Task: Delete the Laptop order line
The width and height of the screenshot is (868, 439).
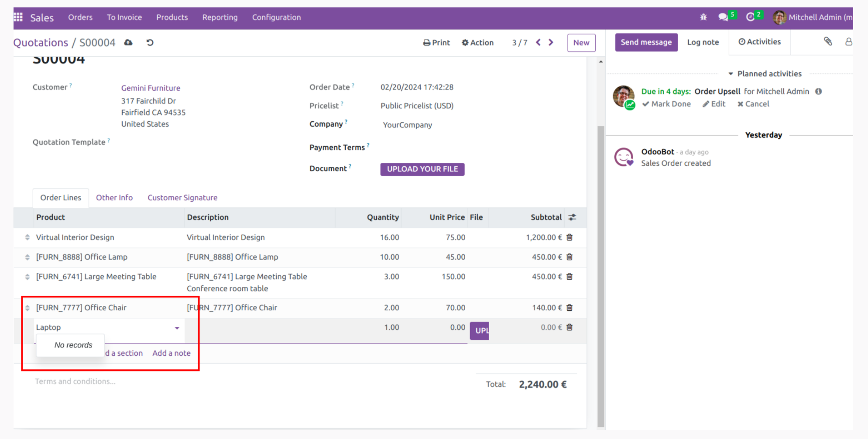Action: click(x=570, y=327)
